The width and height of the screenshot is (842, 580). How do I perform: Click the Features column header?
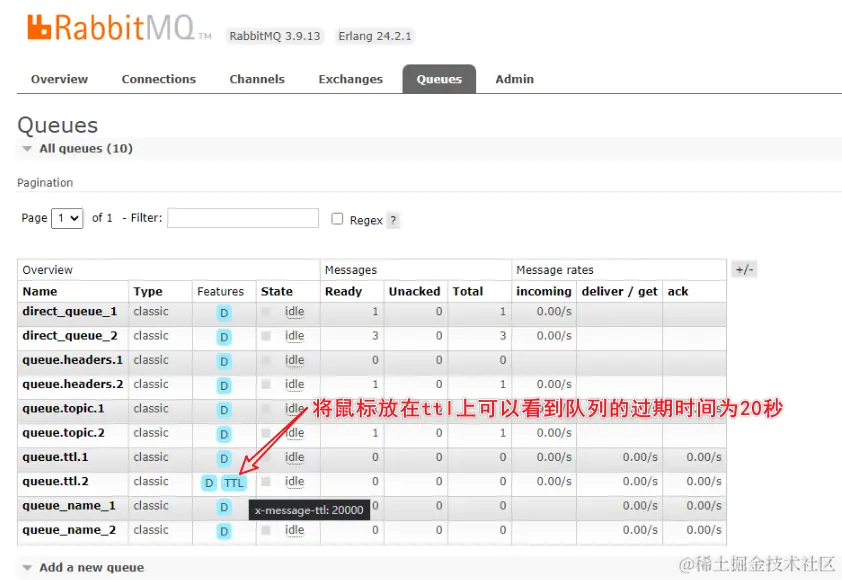pyautogui.click(x=220, y=291)
